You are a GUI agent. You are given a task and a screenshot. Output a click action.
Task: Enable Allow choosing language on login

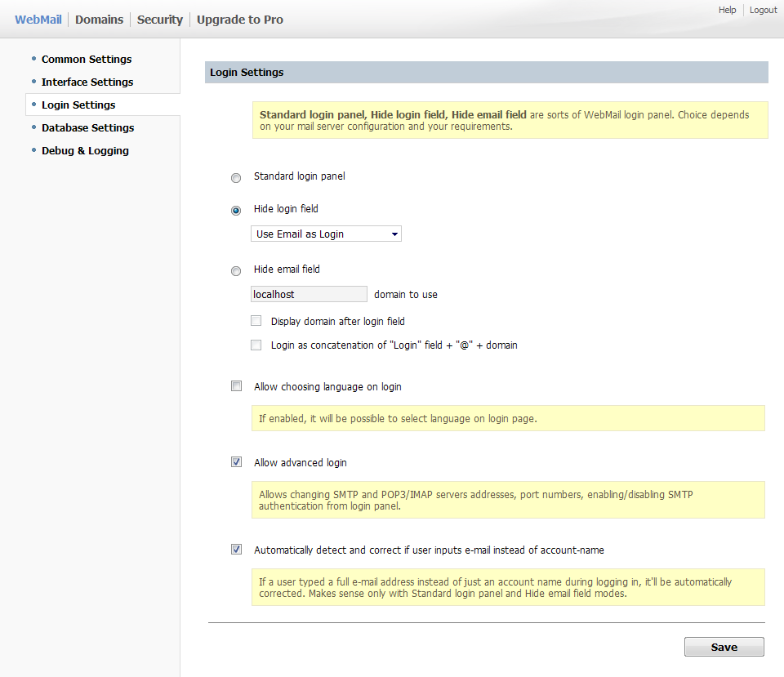[236, 386]
